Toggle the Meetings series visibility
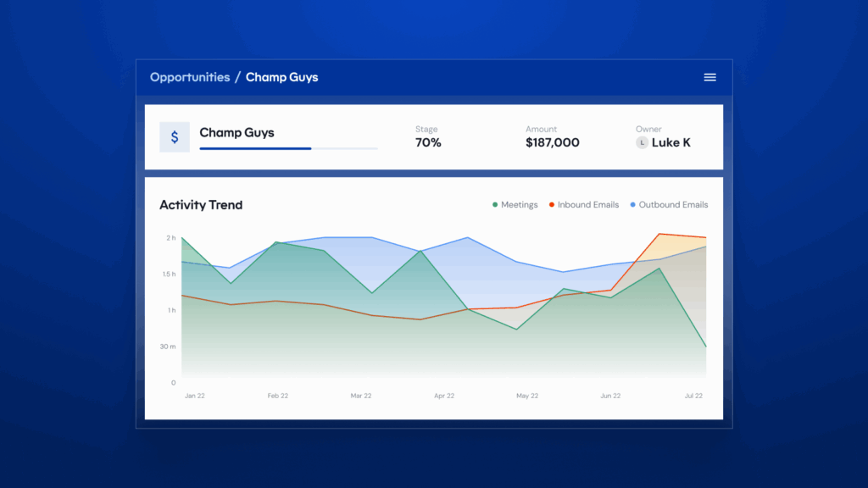The width and height of the screenshot is (868, 488). pyautogui.click(x=520, y=204)
